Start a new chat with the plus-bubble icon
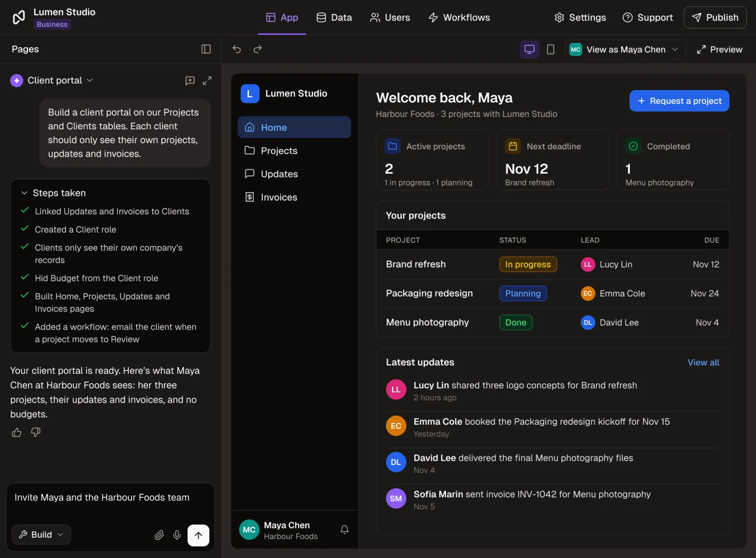 pos(190,81)
